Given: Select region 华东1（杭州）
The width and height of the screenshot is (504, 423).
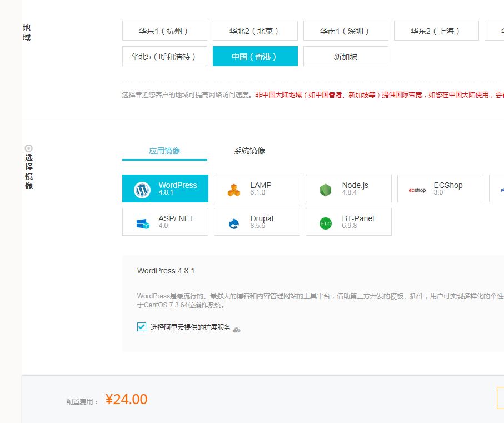Looking at the screenshot, I should click(164, 31).
